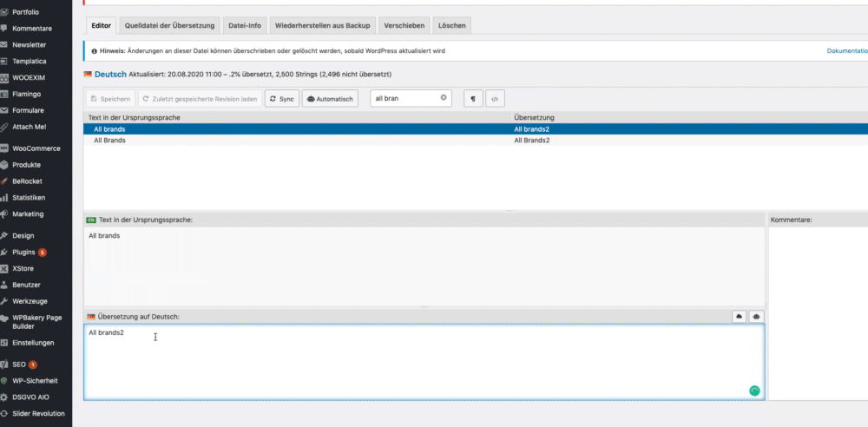Click the XStore icon in sidebar
This screenshot has width=868, height=427.
pyautogui.click(x=3, y=268)
